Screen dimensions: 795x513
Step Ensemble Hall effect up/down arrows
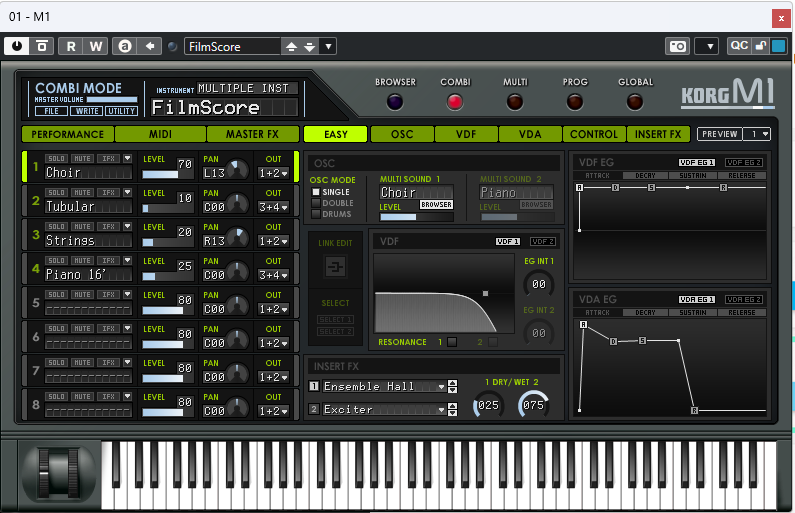[452, 387]
